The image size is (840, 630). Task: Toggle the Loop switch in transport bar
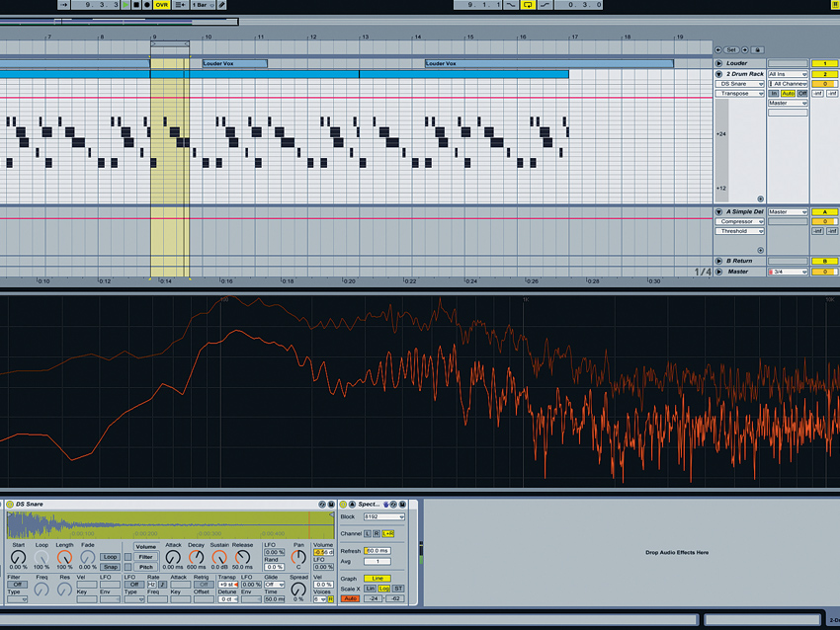coord(528,5)
